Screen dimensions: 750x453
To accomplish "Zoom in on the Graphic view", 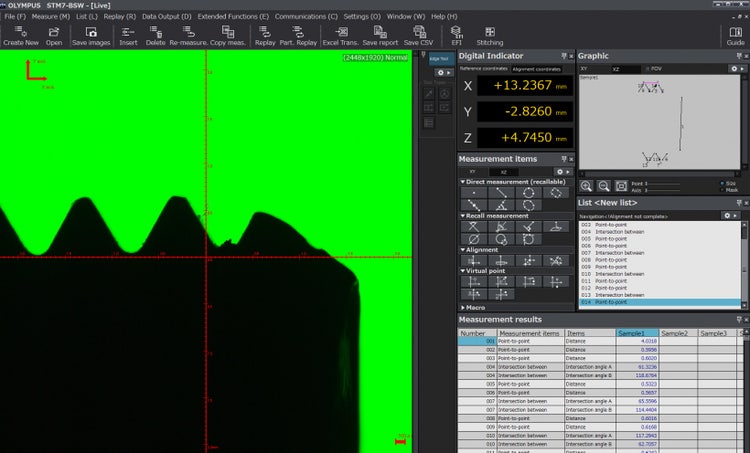I will tap(587, 185).
